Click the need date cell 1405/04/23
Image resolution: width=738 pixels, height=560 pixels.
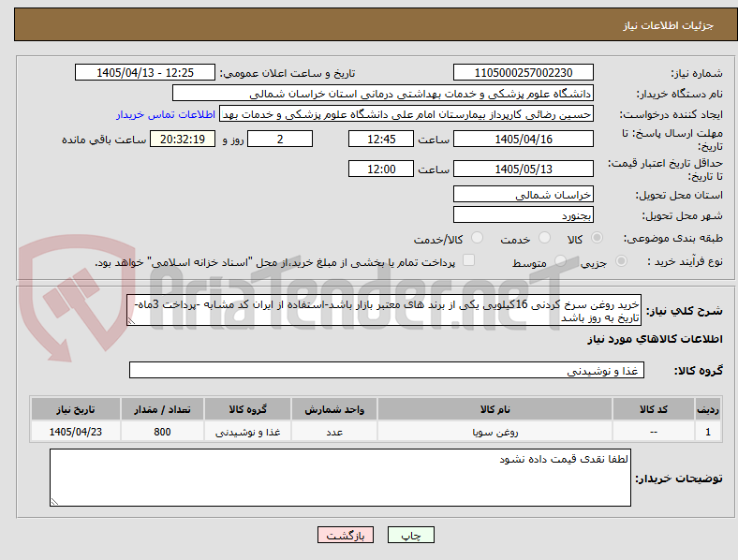(x=76, y=432)
